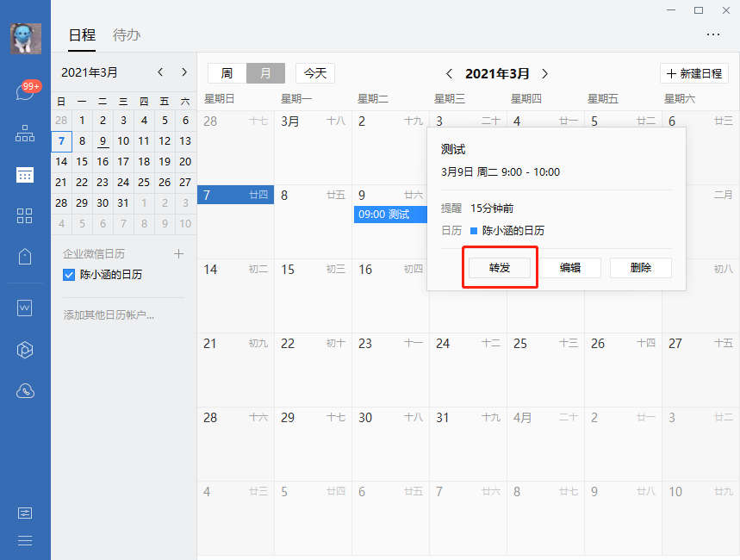Image resolution: width=740 pixels, height=560 pixels.
Task: Click the plus icon beside 企业微信日历
Action: (x=179, y=254)
